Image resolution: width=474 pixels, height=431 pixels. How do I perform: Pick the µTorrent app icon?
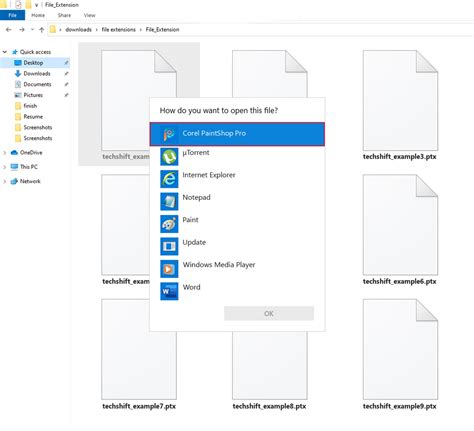click(x=169, y=157)
